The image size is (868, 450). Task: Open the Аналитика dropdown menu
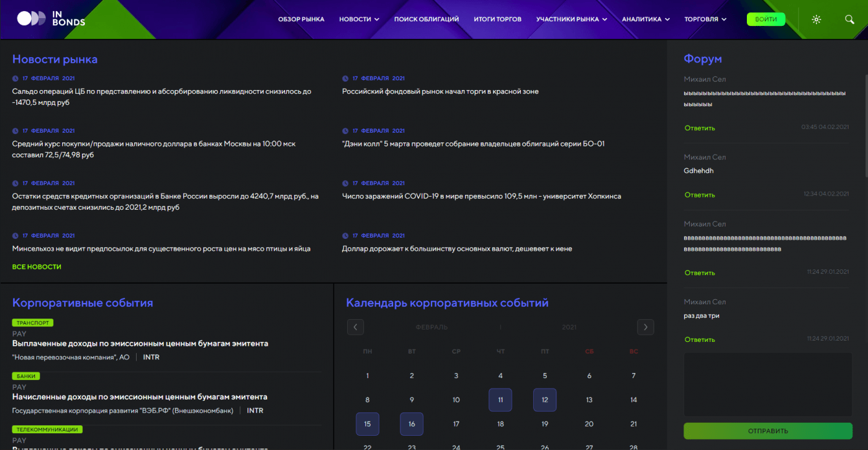pyautogui.click(x=645, y=19)
